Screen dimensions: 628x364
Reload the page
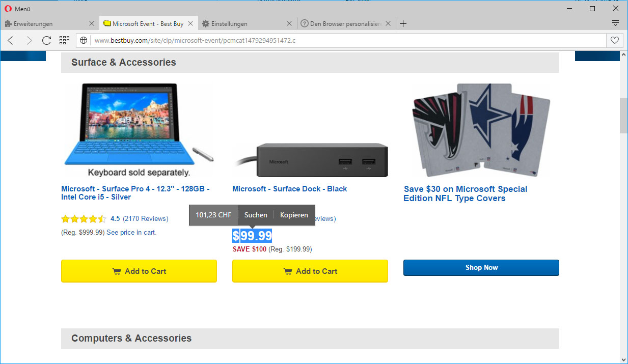pyautogui.click(x=46, y=40)
